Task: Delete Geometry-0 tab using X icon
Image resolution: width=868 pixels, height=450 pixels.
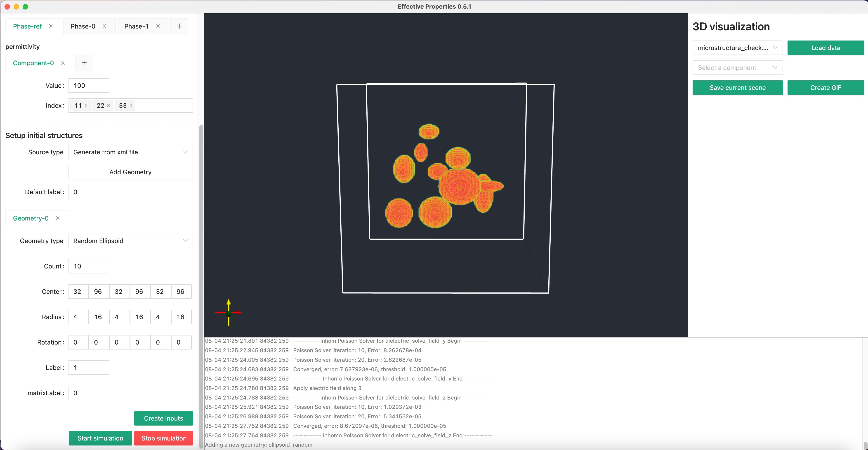Action: pyautogui.click(x=58, y=218)
